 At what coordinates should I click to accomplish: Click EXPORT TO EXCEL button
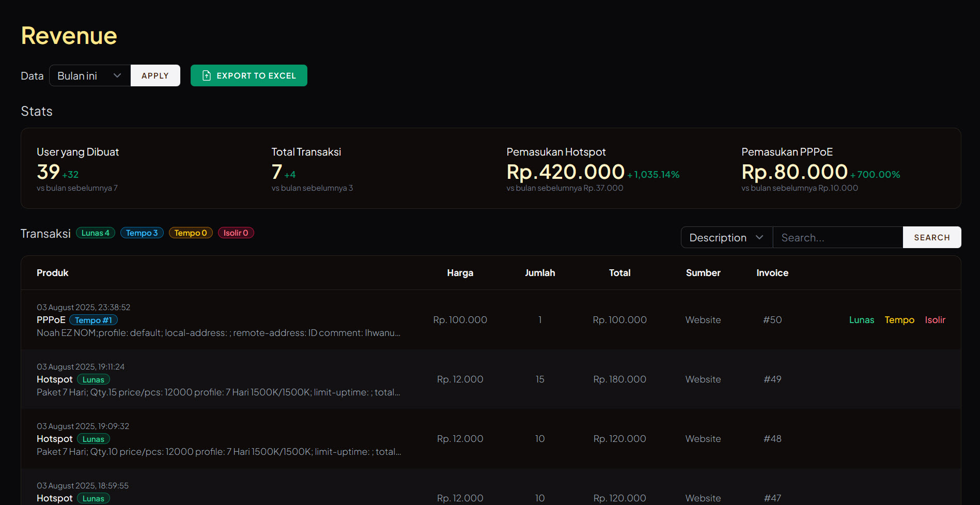point(248,75)
